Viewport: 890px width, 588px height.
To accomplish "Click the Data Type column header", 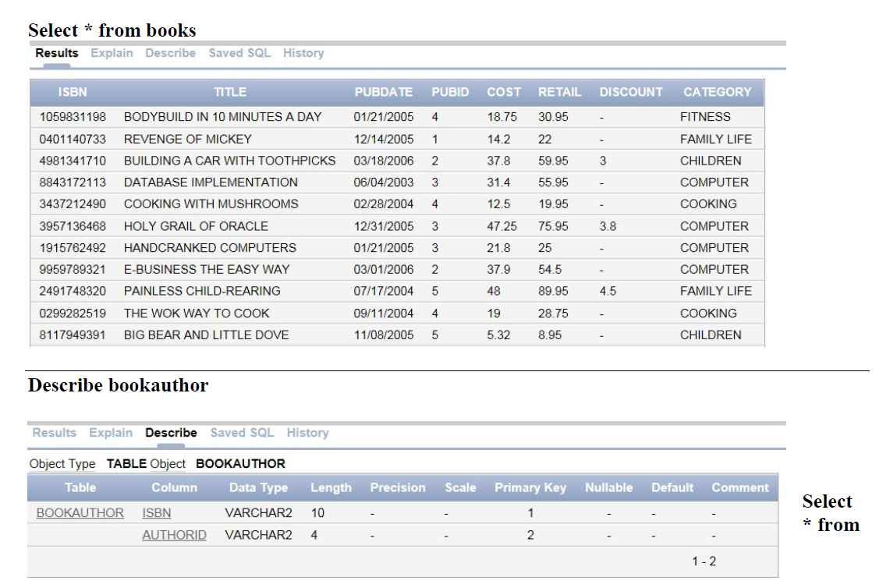I will pos(259,487).
